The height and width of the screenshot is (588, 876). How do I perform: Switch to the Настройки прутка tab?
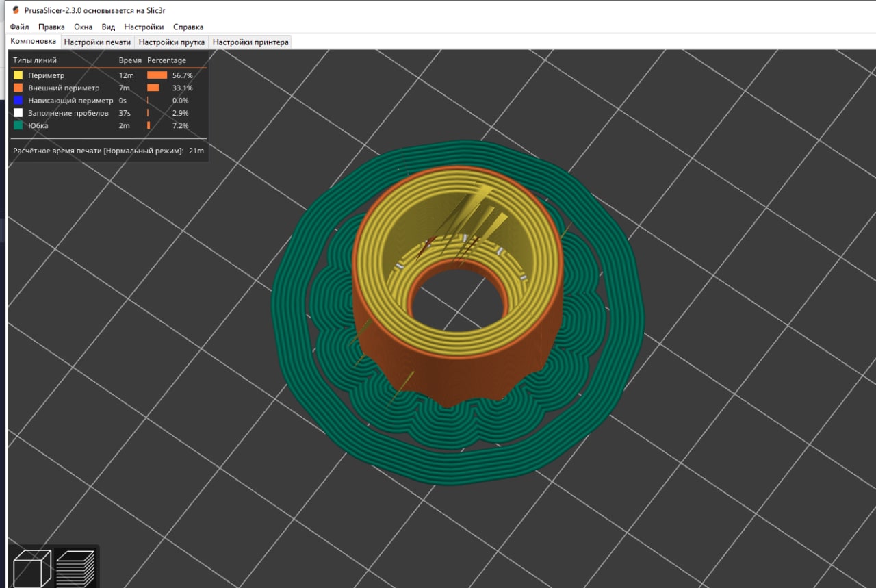point(172,42)
